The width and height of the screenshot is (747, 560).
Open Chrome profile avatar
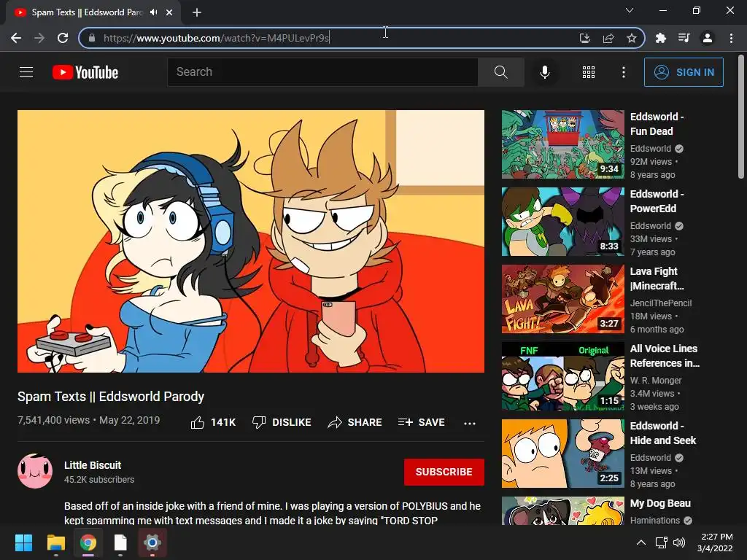(708, 38)
